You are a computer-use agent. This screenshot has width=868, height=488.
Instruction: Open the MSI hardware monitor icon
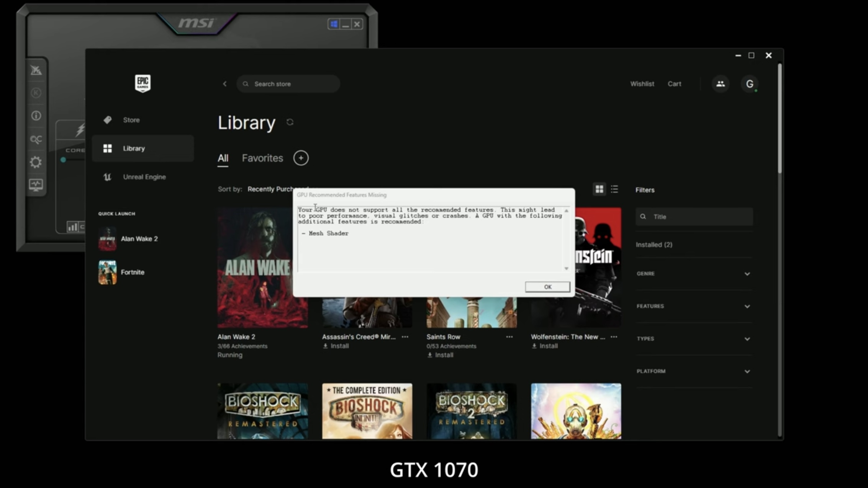tap(36, 185)
